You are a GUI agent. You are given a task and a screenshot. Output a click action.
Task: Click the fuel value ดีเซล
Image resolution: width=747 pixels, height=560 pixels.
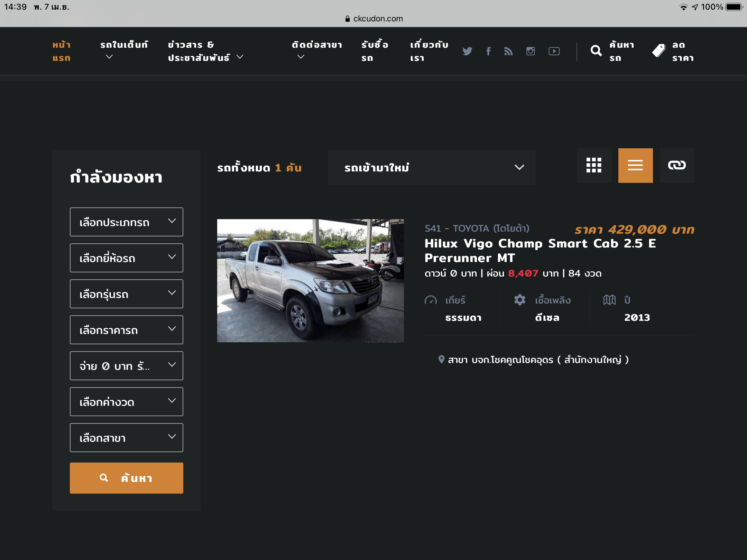click(547, 317)
